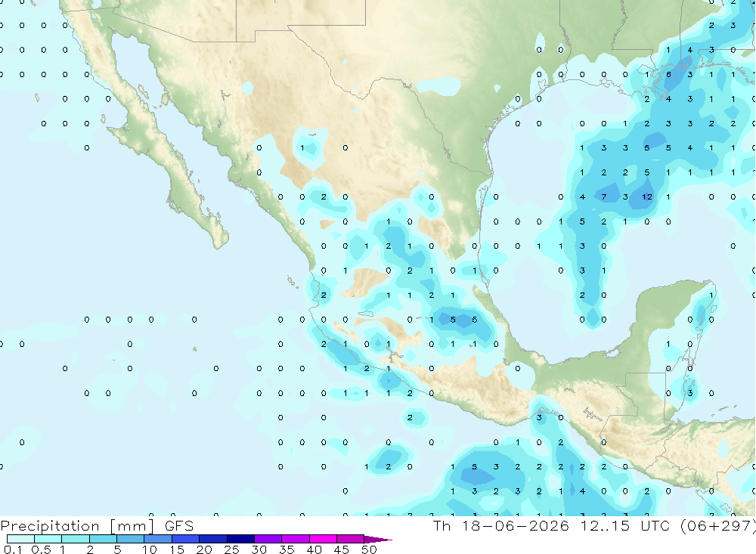756x554 pixels.
Task: Click the "45" legend tick label
Action: click(x=342, y=549)
